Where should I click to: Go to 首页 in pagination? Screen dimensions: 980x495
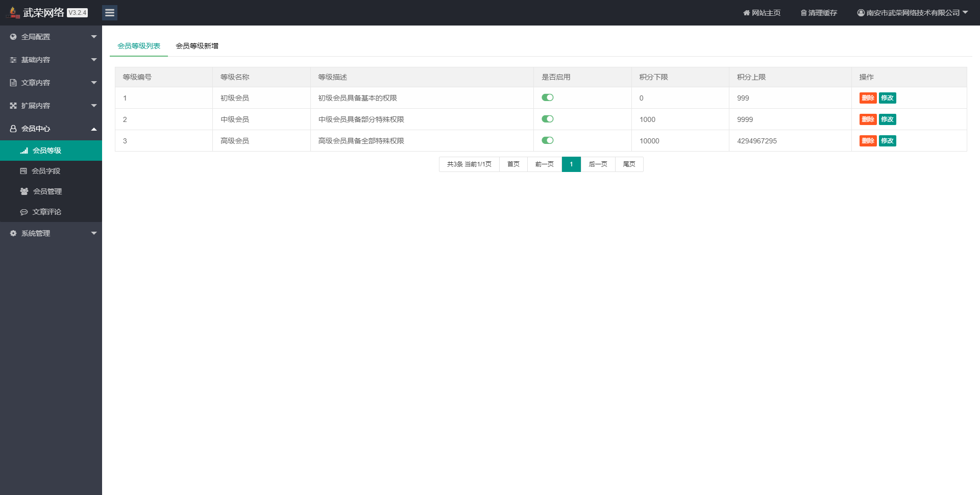click(513, 164)
